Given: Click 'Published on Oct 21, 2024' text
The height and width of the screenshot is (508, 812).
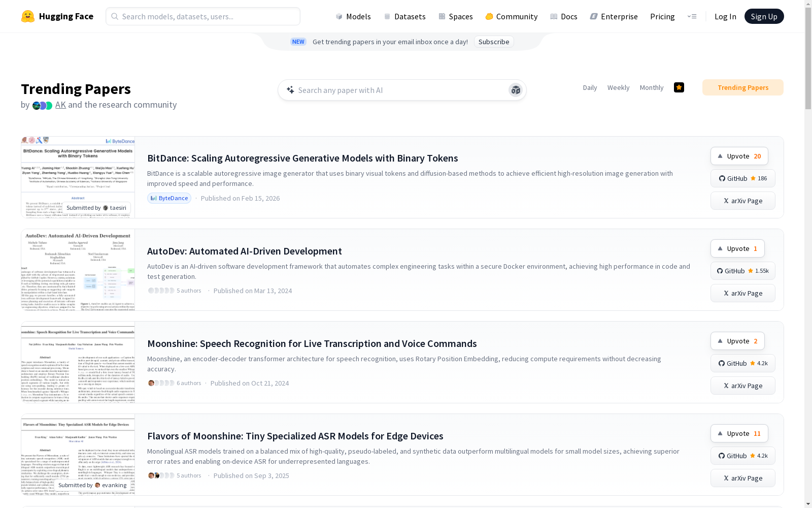Looking at the screenshot, I should point(250,383).
